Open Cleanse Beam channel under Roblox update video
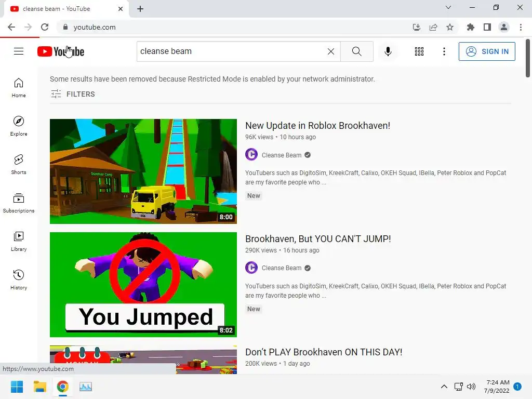 pos(281,155)
